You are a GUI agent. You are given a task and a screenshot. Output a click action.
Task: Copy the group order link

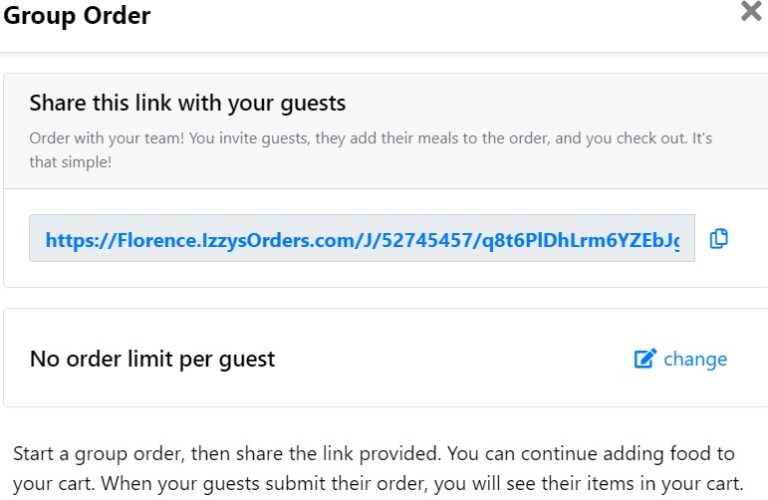point(718,239)
